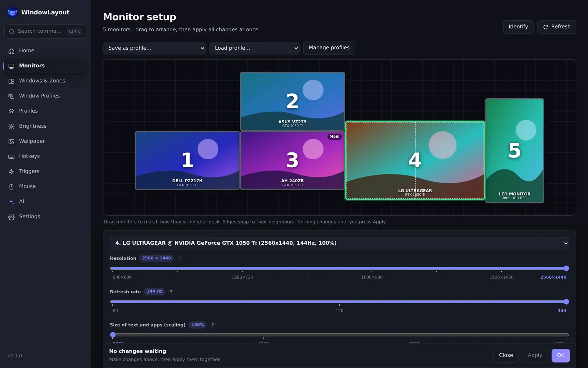Click the Refresh rate help question mark

[171, 292]
